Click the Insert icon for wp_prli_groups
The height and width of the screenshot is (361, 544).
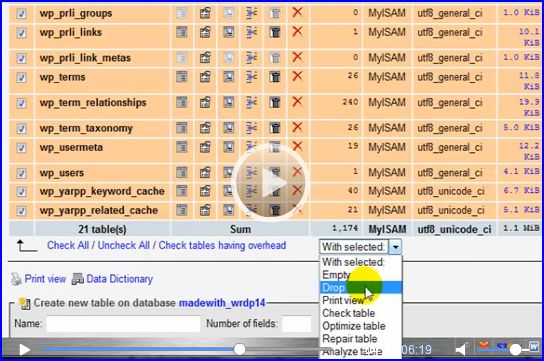click(x=252, y=13)
